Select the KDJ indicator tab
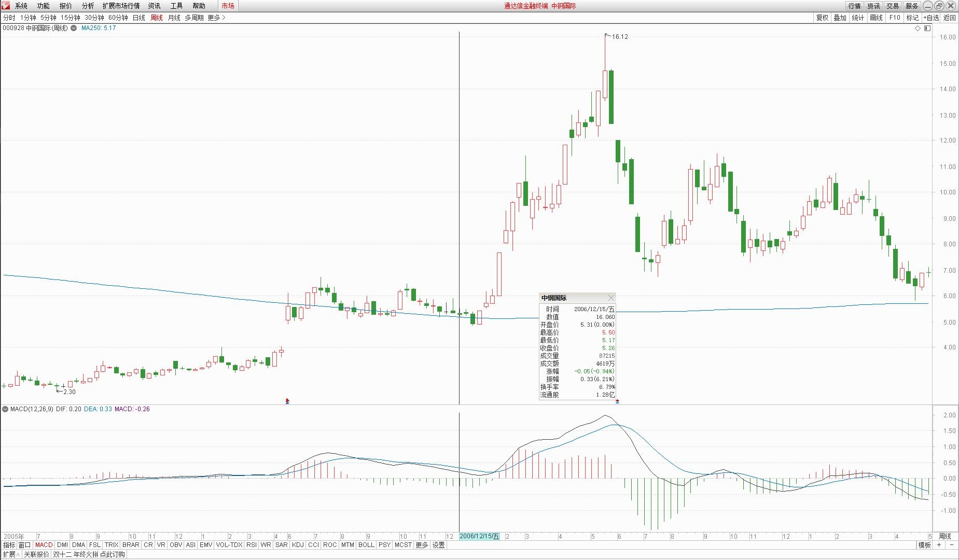 (x=298, y=545)
